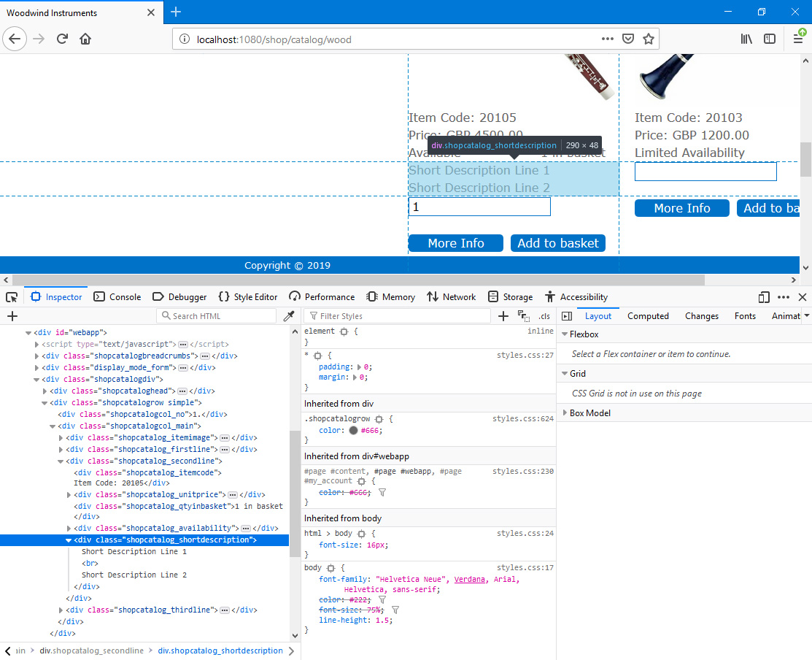Grab a color with the eyedropper
Screen dimensions: 812x660
pos(289,316)
